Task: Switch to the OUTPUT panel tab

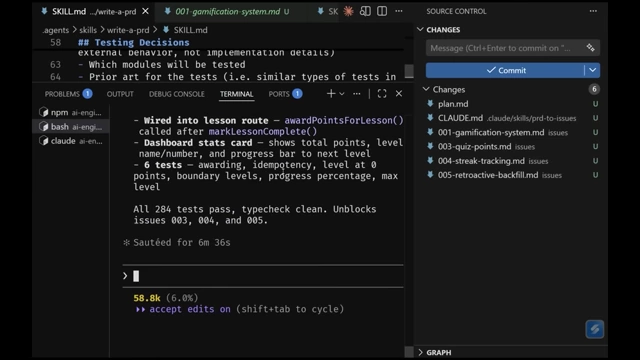Action: [x=120, y=94]
